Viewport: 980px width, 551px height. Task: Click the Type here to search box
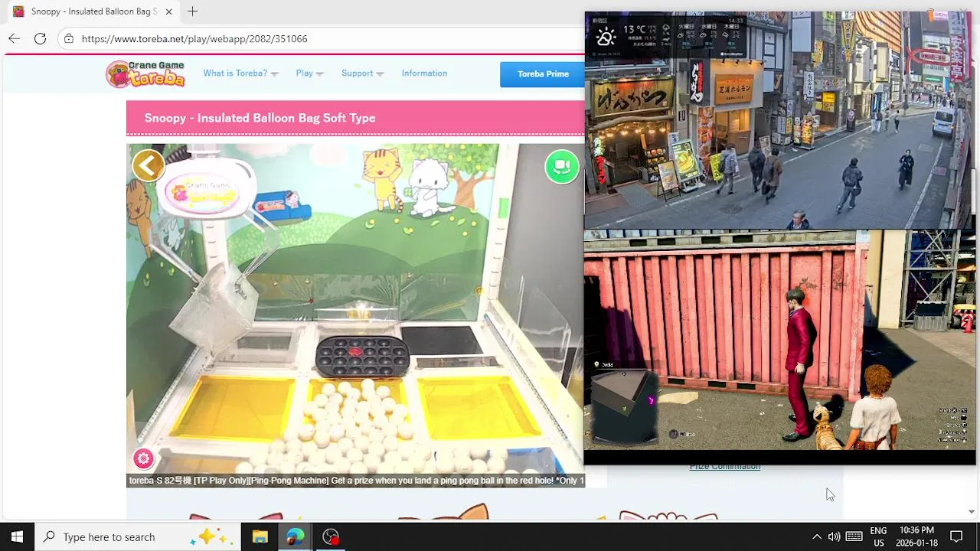(138, 536)
